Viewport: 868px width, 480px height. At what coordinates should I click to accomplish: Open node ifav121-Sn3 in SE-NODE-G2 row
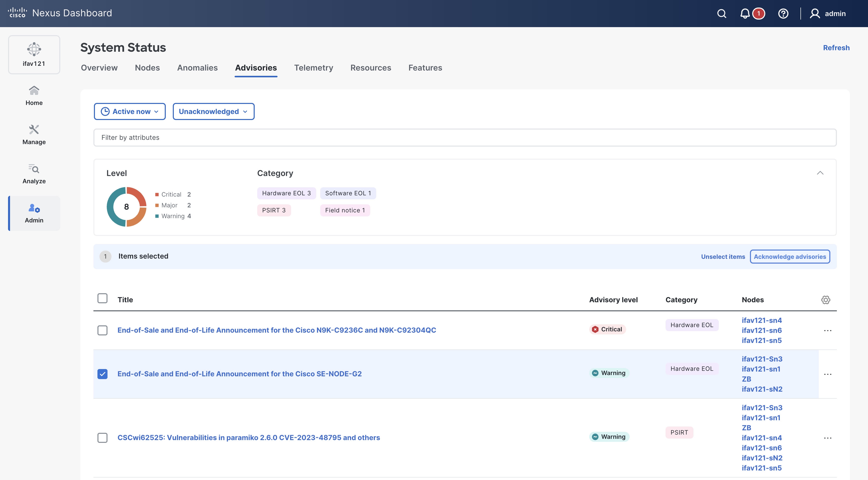tap(762, 359)
